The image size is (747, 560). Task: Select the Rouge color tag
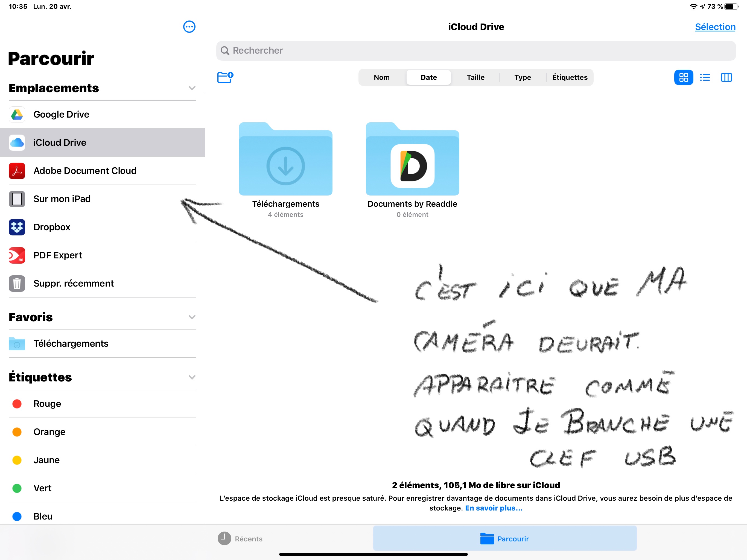tap(47, 404)
